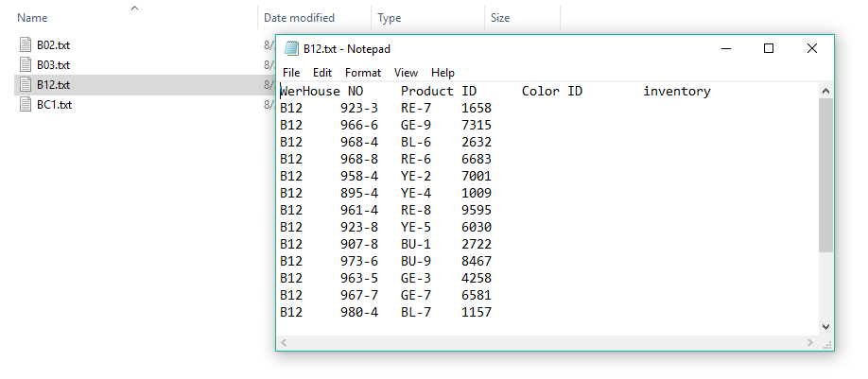868x379 pixels.
Task: Click the product ID 895-4
Action: [359, 193]
